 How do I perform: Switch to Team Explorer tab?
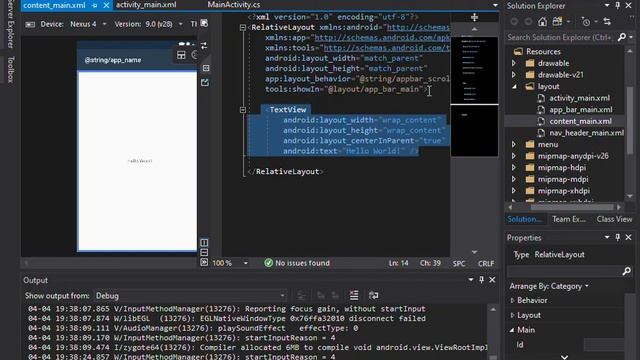coord(569,219)
